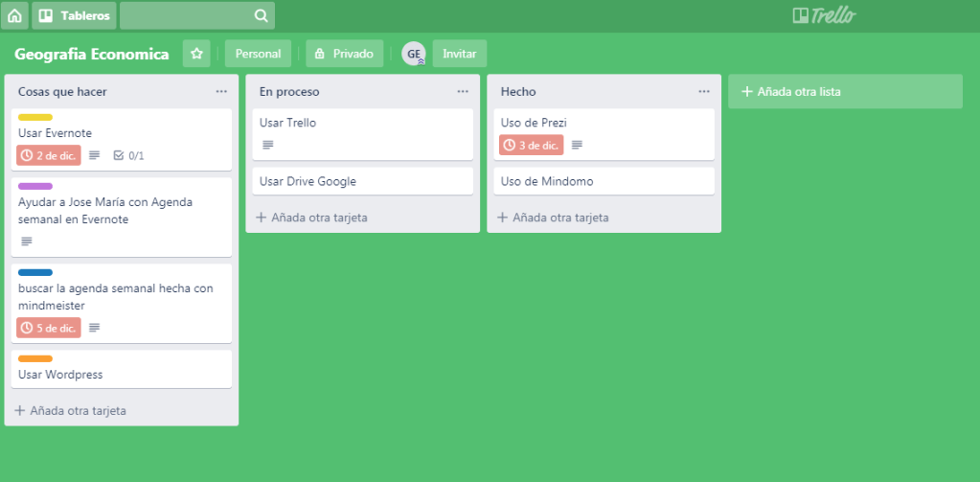Click the 3 de dic. due badge
This screenshot has width=980, height=482.
tap(531, 145)
